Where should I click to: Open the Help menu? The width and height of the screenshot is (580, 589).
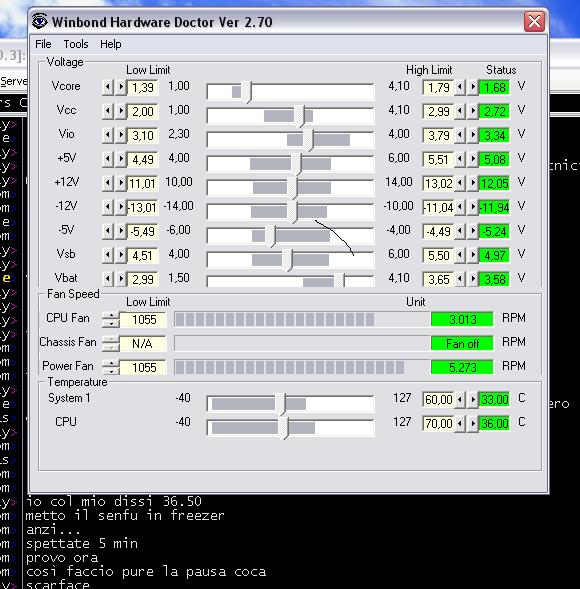[x=110, y=44]
